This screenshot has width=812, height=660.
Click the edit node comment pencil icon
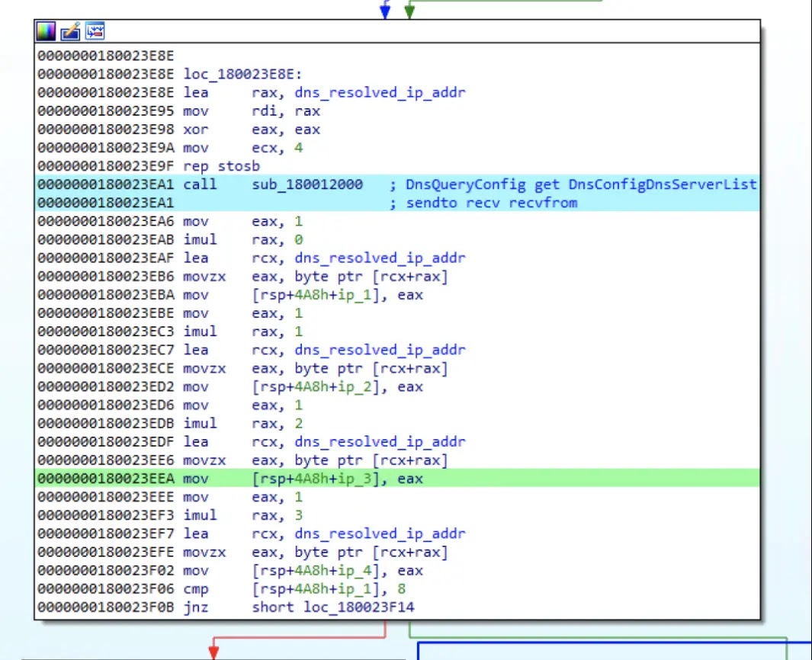tap(70, 31)
